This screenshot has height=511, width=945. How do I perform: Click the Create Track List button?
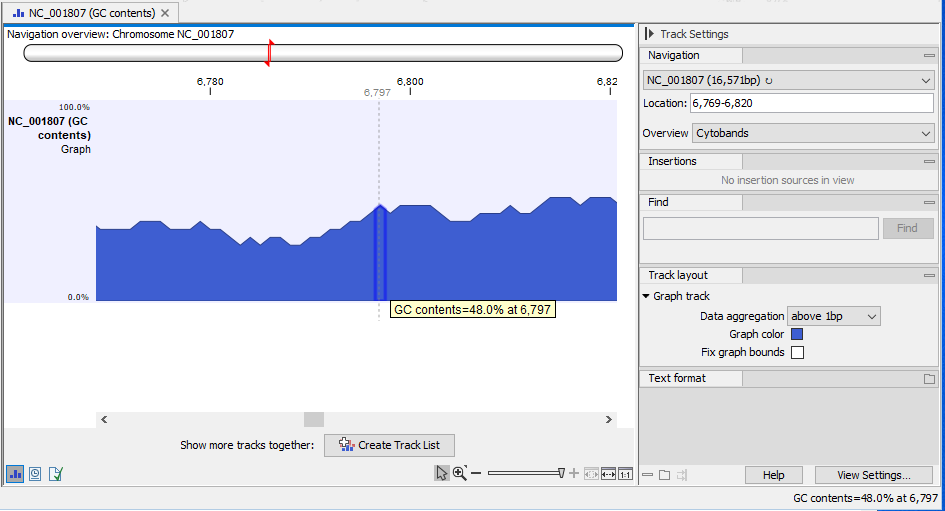[389, 445]
